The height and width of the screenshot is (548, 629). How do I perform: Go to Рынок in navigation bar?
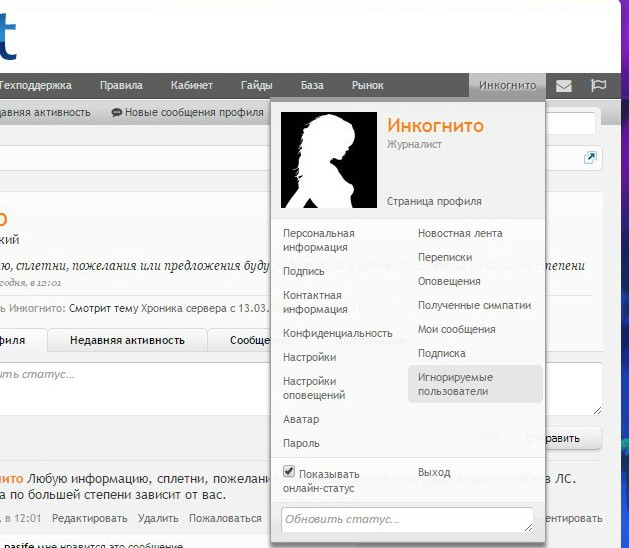coord(367,86)
